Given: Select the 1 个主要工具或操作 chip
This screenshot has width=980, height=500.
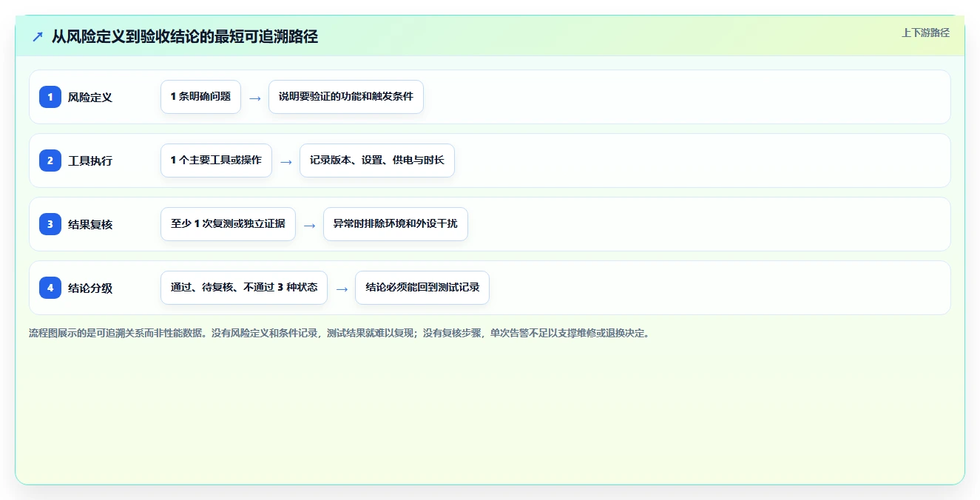Looking at the screenshot, I should (x=216, y=161).
